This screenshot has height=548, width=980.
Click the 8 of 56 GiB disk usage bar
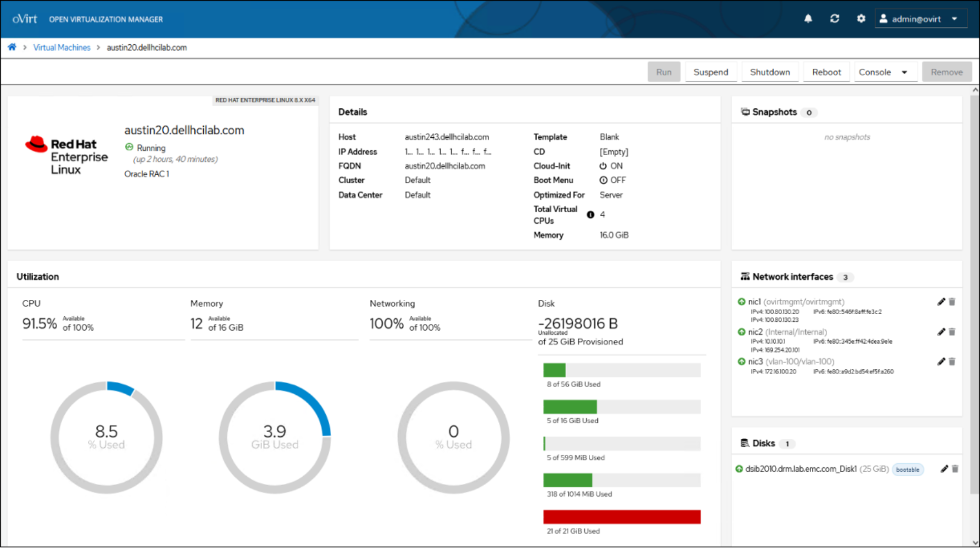pyautogui.click(x=622, y=370)
